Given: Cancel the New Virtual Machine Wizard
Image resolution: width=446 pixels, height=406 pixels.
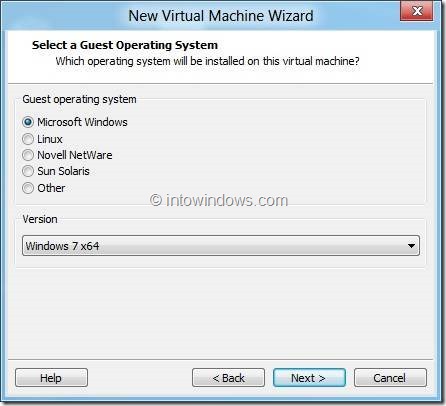Looking at the screenshot, I should click(x=390, y=378).
